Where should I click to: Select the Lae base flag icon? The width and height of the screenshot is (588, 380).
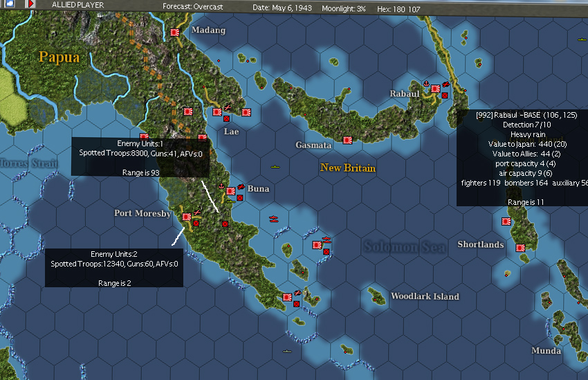[217, 112]
